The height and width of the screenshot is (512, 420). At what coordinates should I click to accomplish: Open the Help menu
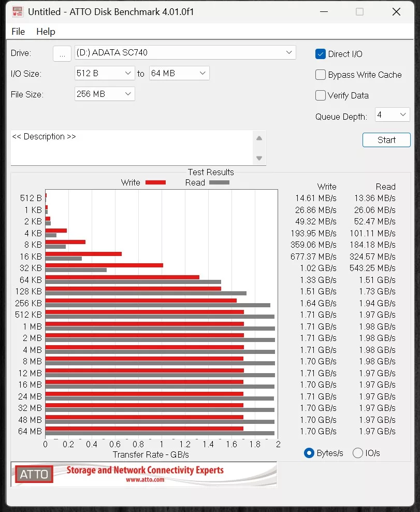click(x=46, y=32)
